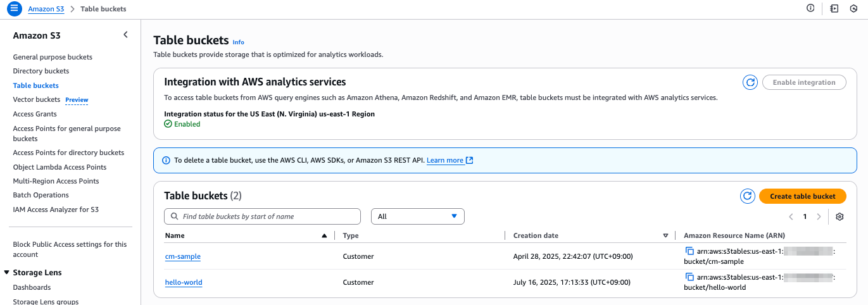Refresh the analytics integration status
The width and height of the screenshot is (868, 305).
(x=750, y=82)
